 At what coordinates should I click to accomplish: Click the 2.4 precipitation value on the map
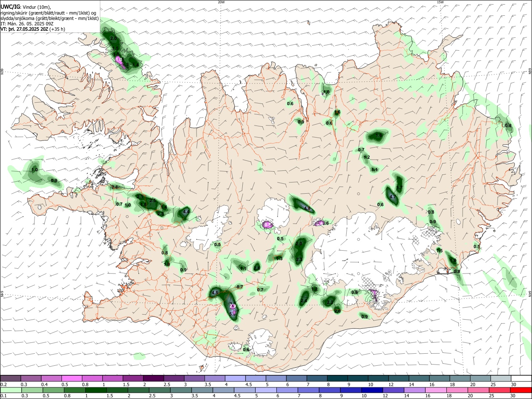[304, 300]
